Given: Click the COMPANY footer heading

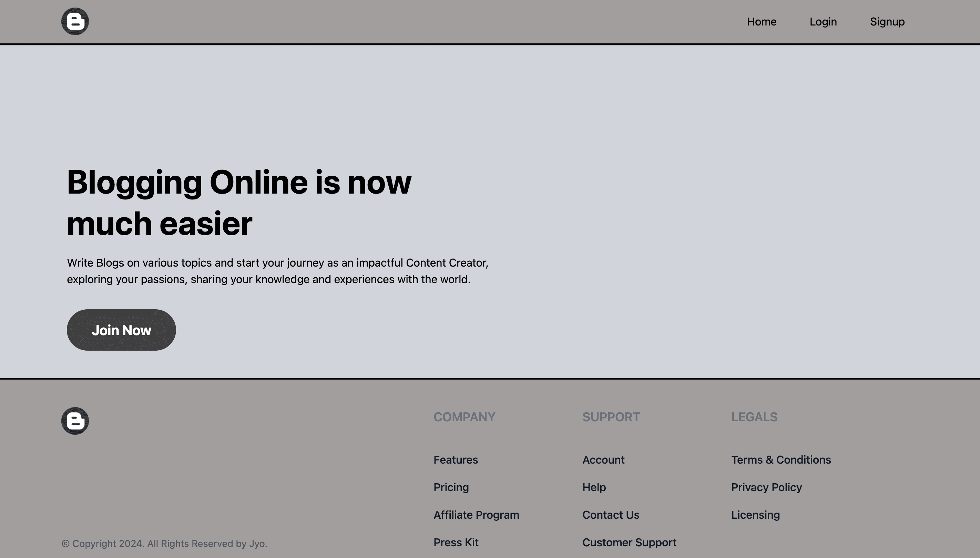Looking at the screenshot, I should (x=464, y=417).
